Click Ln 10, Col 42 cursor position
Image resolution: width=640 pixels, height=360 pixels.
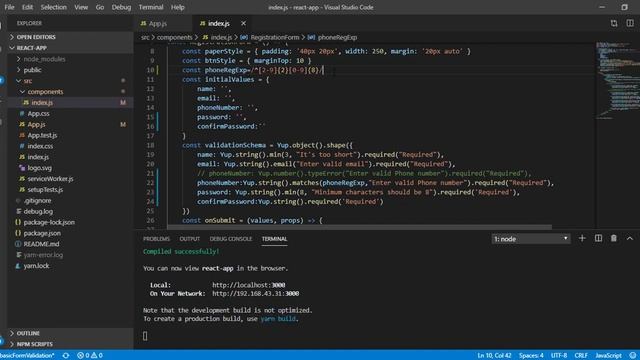494,356
